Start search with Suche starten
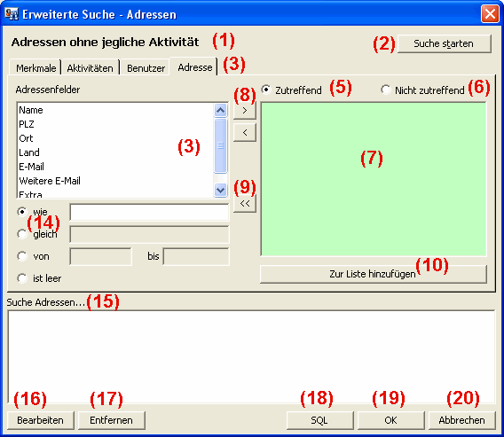 click(x=445, y=43)
